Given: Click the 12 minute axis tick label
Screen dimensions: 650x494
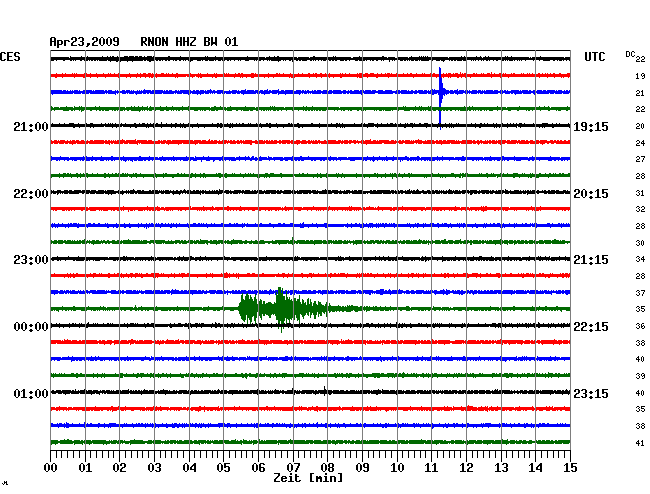Looking at the screenshot, I should pos(466,467).
